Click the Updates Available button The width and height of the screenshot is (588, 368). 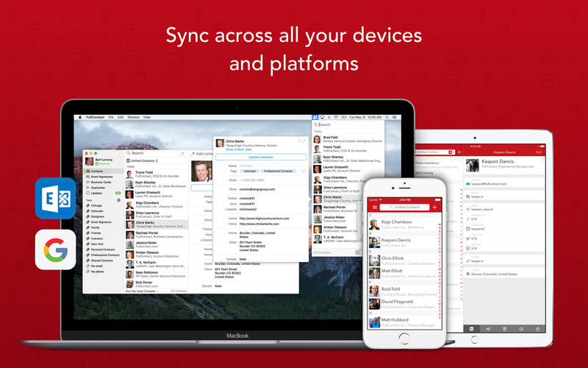tap(261, 157)
